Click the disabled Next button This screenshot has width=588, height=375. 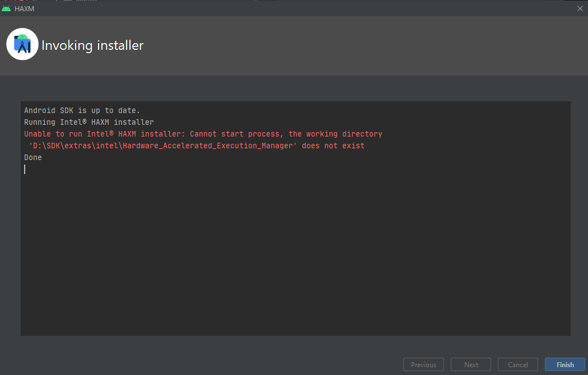[470, 364]
